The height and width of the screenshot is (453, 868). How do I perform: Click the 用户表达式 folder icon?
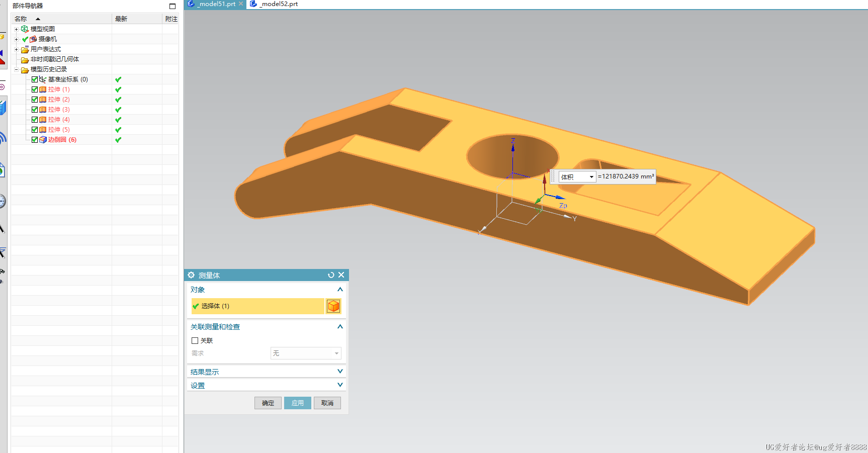[x=25, y=49]
